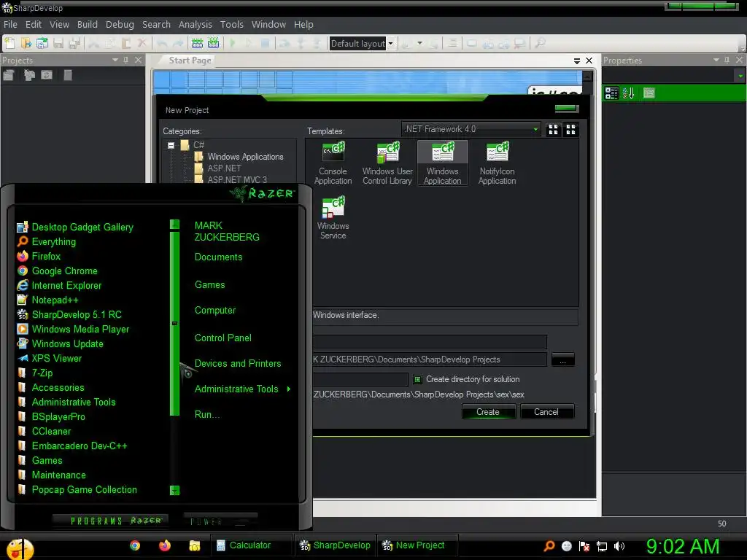Click the New File toolbar icon
The image size is (747, 560).
9,43
